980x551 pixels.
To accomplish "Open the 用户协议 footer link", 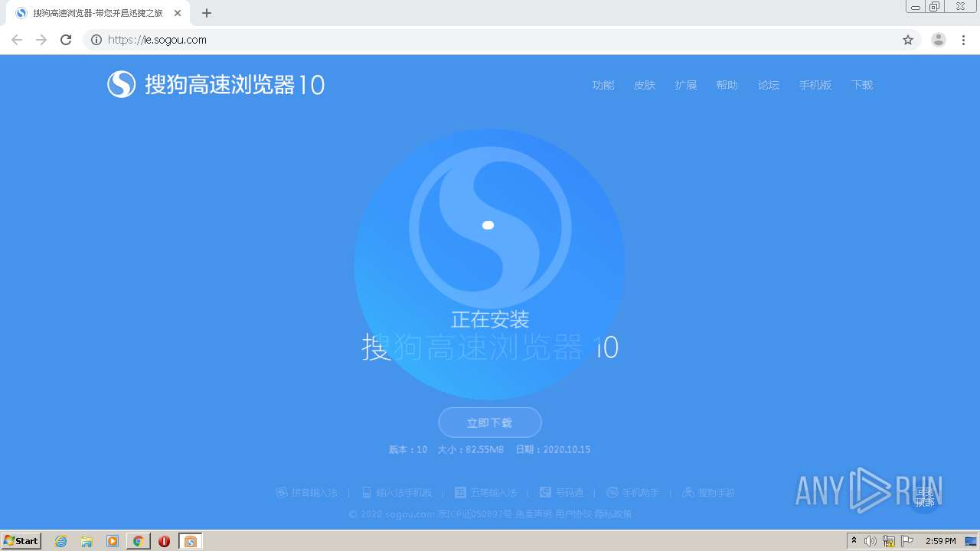I will pos(573,514).
